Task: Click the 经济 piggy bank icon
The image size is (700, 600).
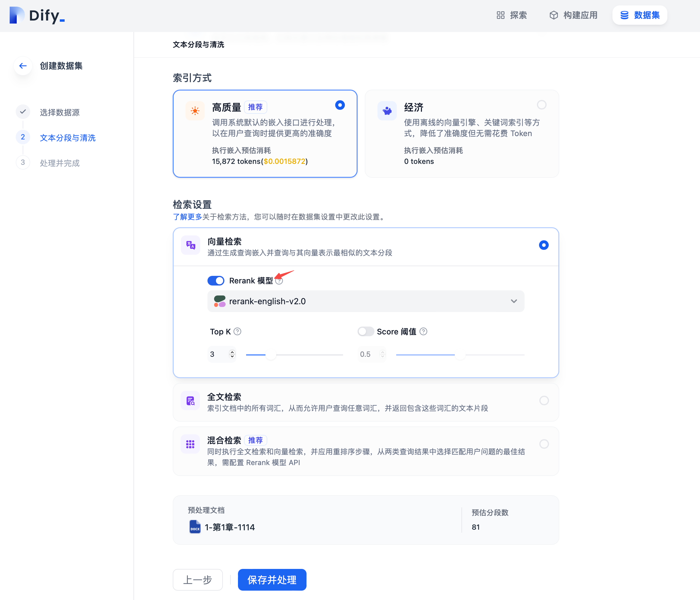Action: tap(387, 110)
